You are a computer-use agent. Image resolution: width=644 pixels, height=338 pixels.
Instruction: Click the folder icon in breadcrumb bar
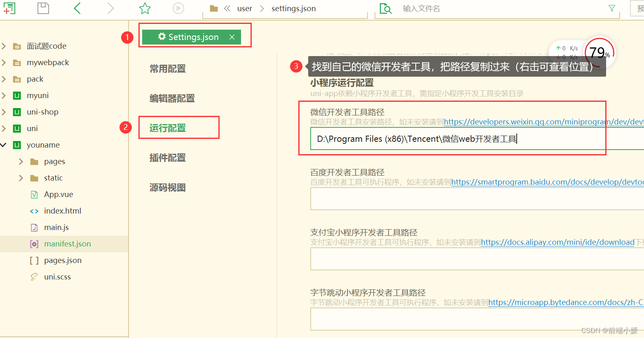[x=214, y=8]
